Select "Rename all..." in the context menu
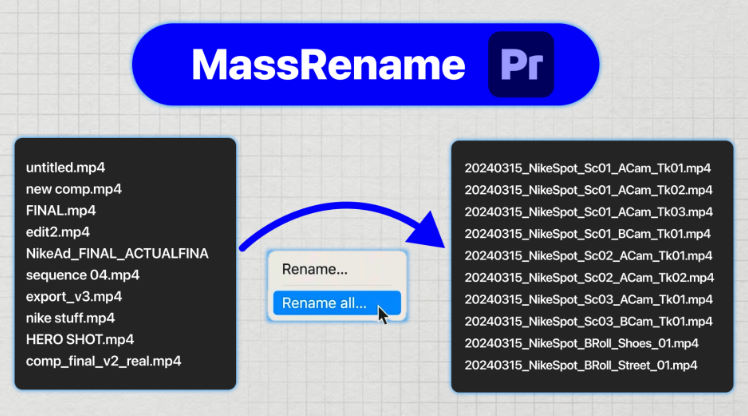 click(324, 303)
